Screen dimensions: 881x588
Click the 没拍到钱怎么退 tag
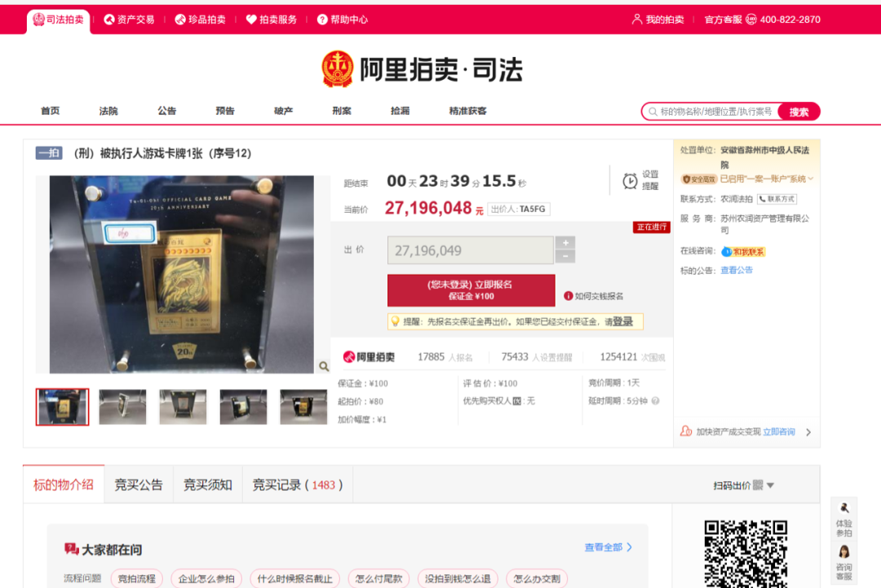tap(458, 578)
